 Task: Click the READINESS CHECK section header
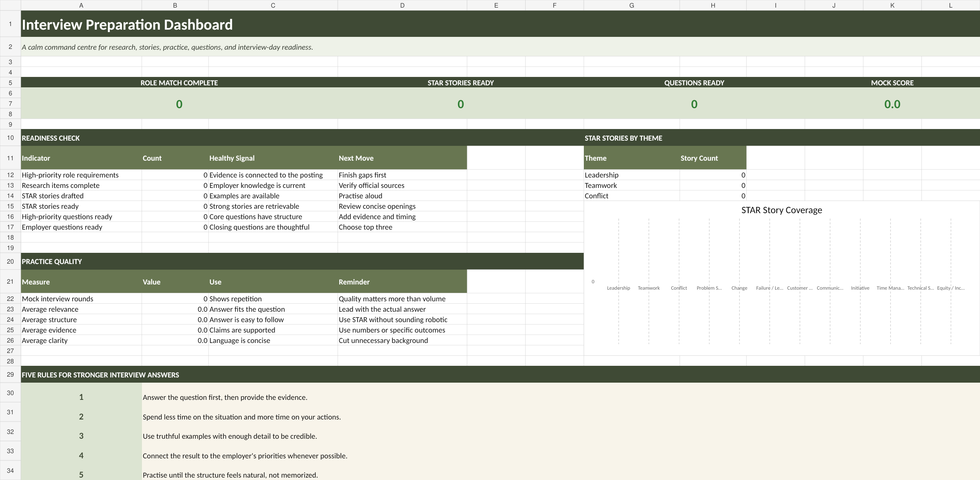pyautogui.click(x=302, y=138)
